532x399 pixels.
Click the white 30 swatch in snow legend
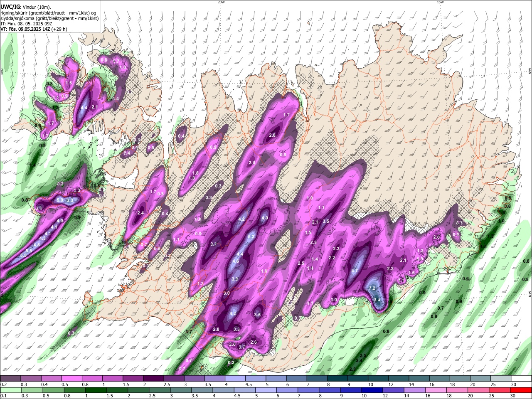[521, 379]
